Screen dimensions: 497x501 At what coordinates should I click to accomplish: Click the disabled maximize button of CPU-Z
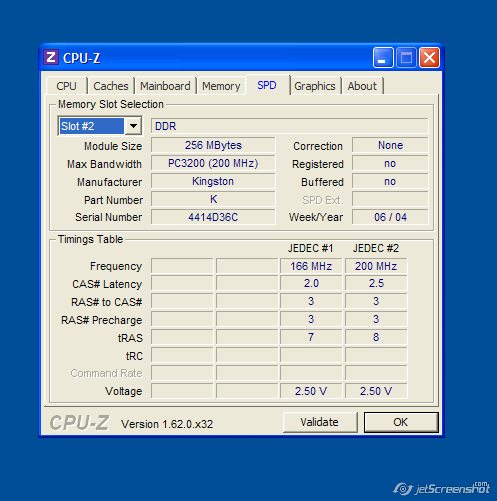pos(406,58)
